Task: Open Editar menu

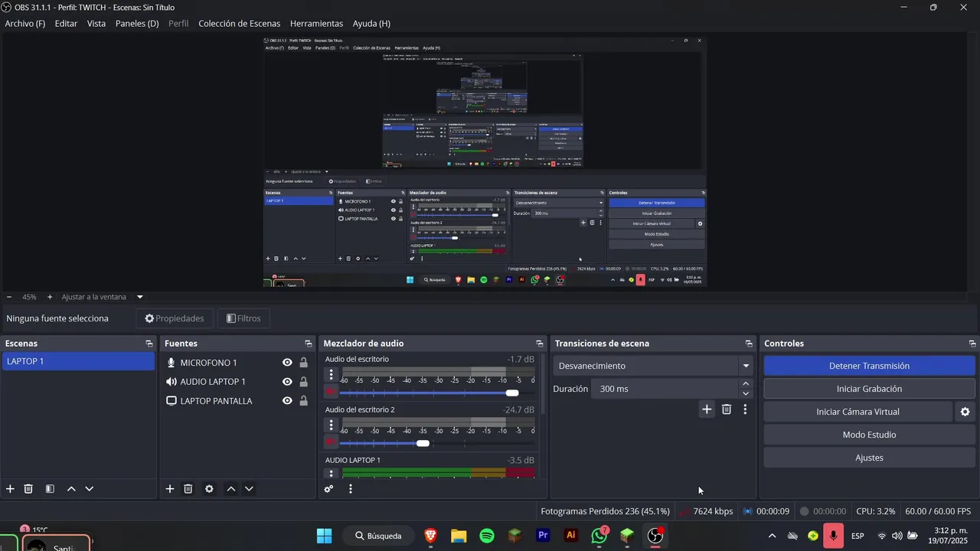Action: click(x=66, y=24)
